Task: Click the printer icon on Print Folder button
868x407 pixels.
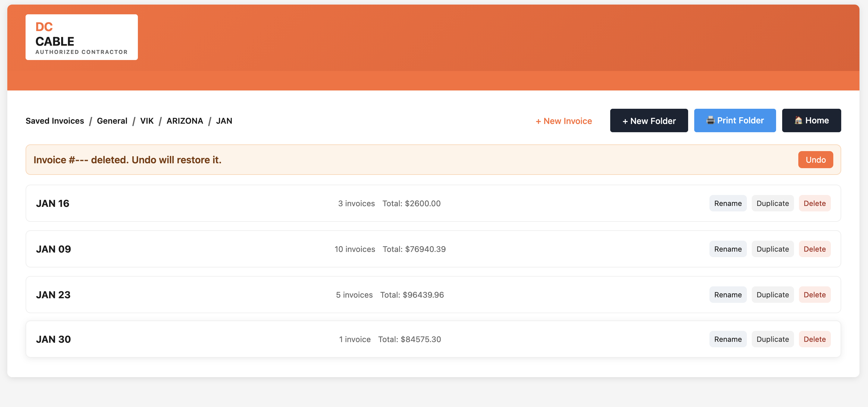Action: (711, 120)
